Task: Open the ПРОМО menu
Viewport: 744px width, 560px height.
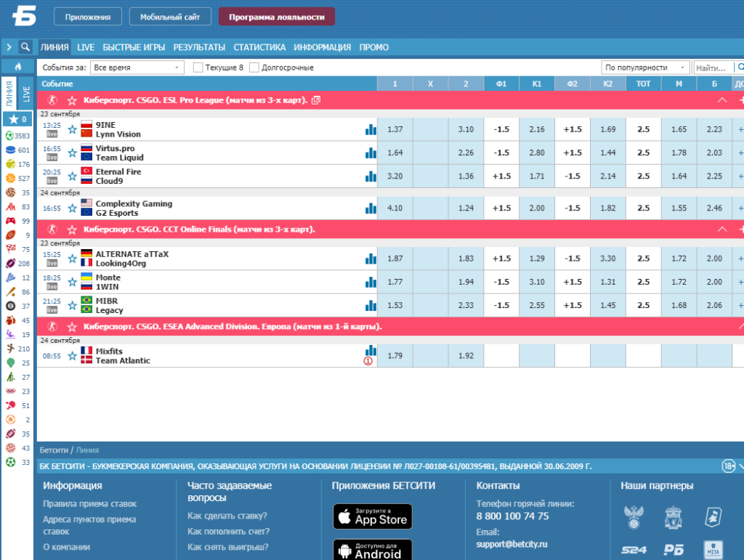Action: pos(374,47)
